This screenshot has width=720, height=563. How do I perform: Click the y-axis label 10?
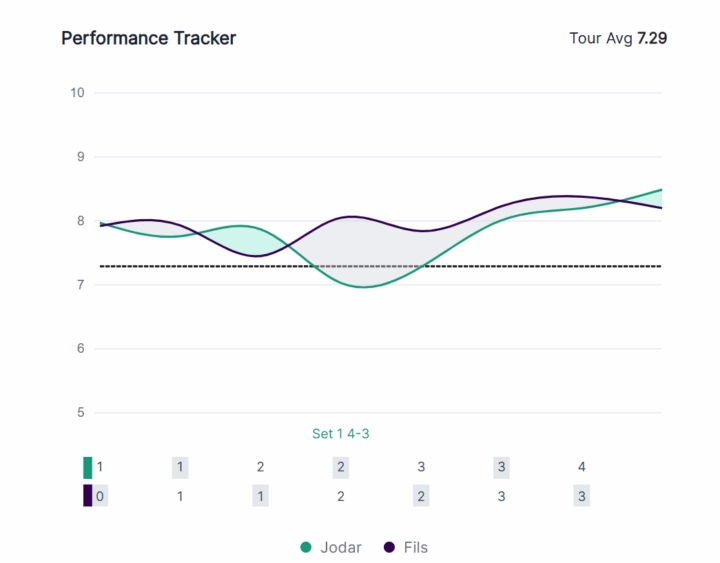[x=77, y=93]
